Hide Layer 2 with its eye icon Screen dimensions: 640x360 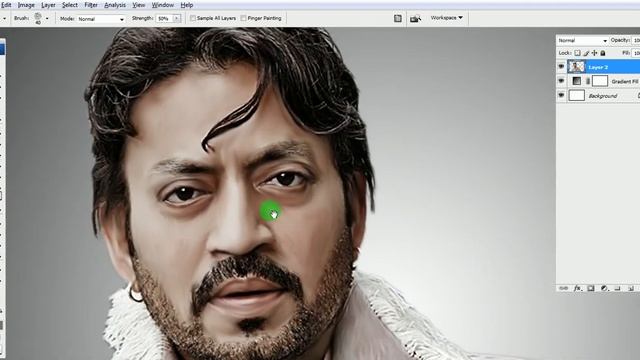(x=561, y=67)
